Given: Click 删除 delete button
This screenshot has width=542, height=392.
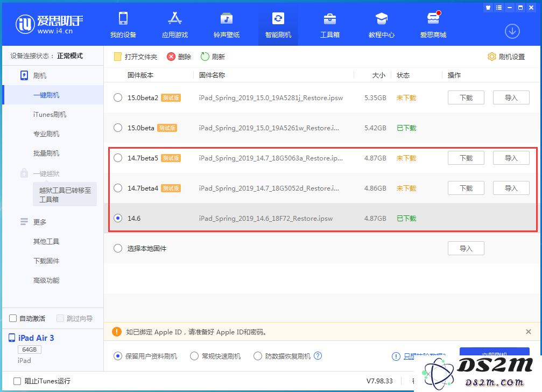Looking at the screenshot, I should pyautogui.click(x=179, y=57).
